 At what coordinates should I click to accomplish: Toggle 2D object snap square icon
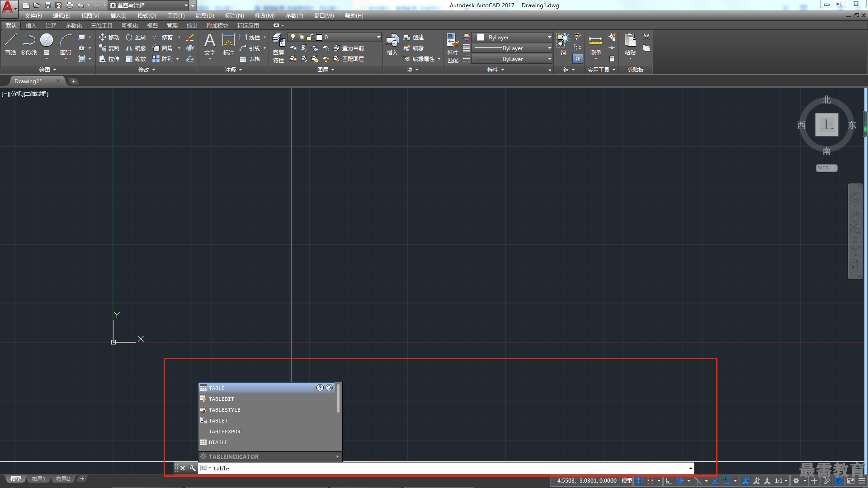click(726, 481)
